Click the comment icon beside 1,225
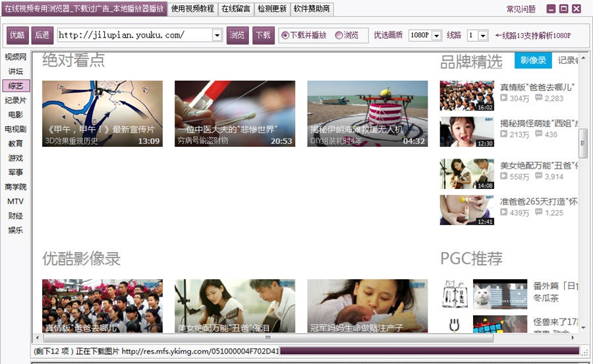Viewport: 593px width, 364px height. [x=538, y=212]
